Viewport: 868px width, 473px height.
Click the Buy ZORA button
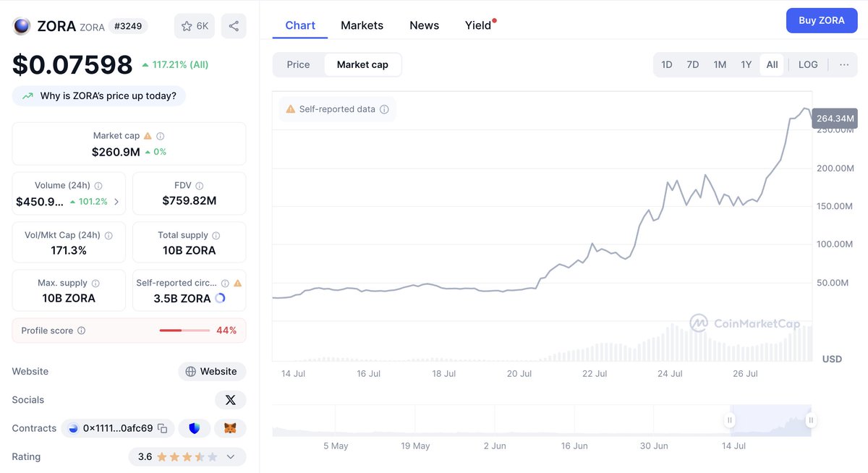point(821,20)
